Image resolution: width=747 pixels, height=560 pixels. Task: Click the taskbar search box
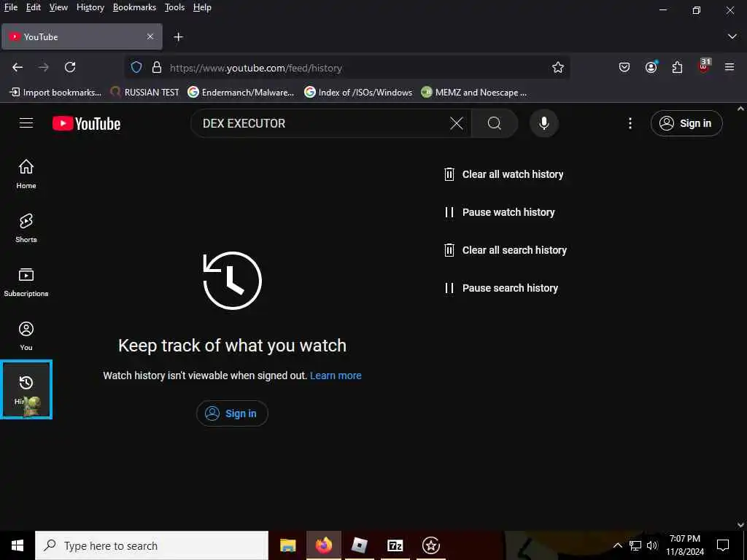click(x=152, y=545)
